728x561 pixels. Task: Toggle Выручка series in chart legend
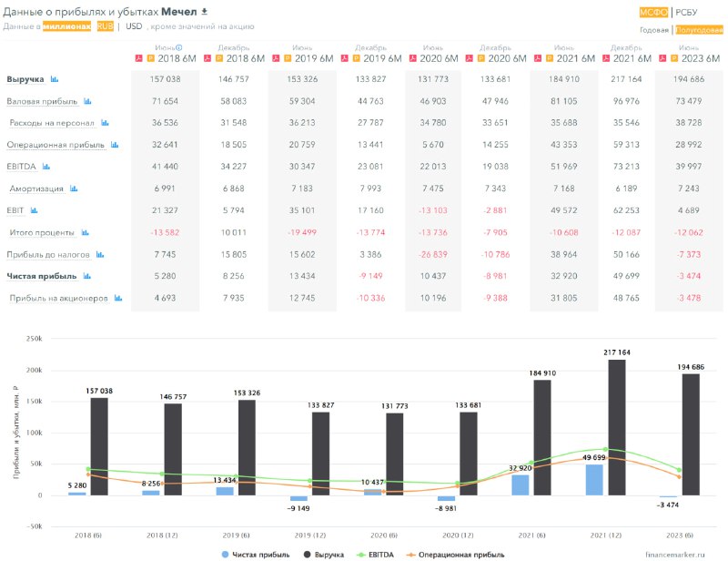pyautogui.click(x=324, y=555)
